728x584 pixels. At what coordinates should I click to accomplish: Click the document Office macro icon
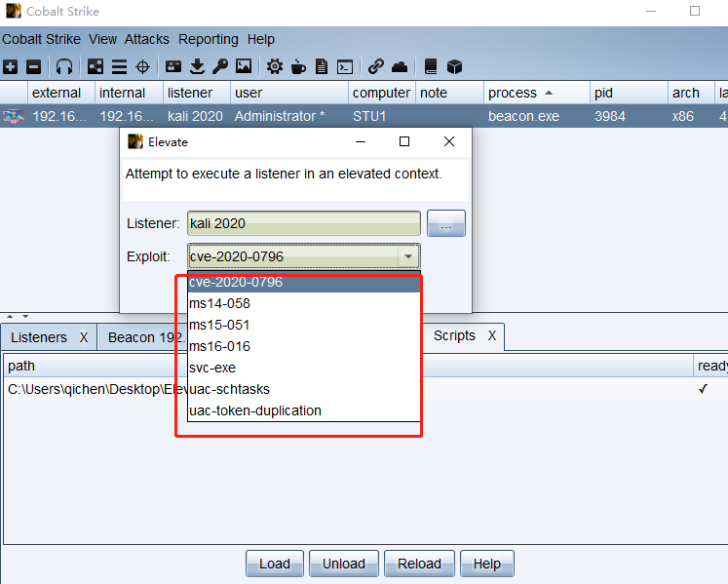pos(322,67)
